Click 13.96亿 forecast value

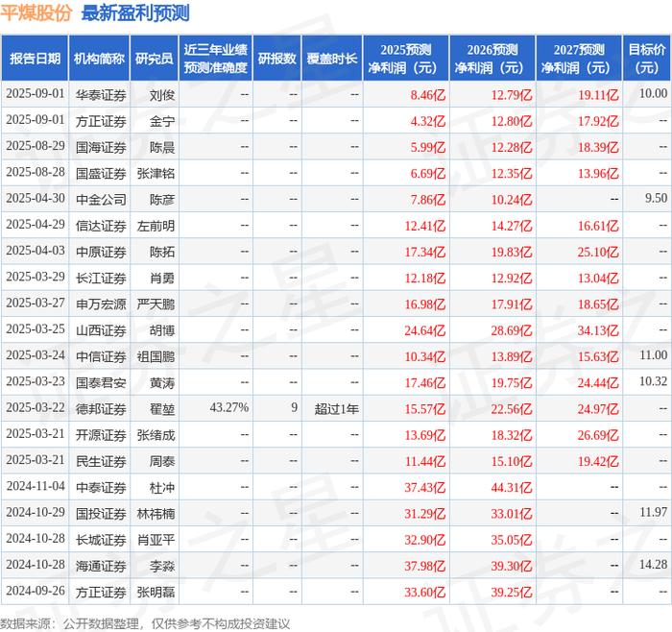(598, 173)
